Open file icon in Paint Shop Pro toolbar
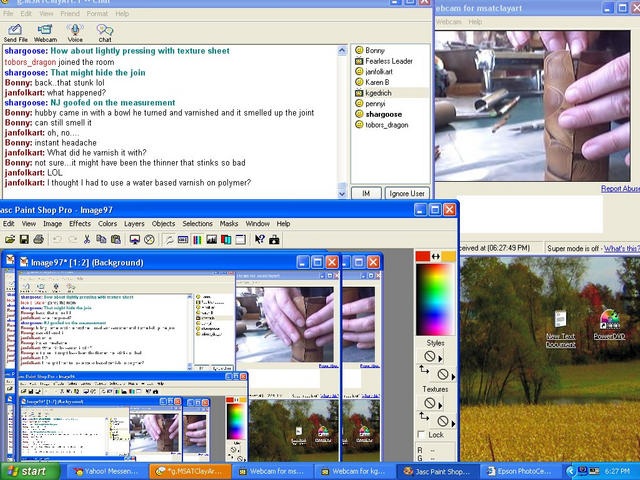 10,239
